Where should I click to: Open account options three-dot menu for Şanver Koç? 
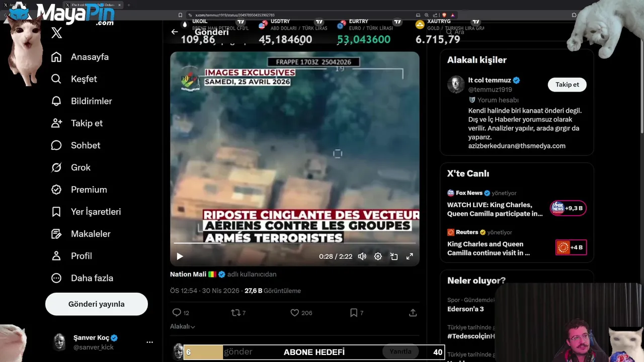coord(149,342)
